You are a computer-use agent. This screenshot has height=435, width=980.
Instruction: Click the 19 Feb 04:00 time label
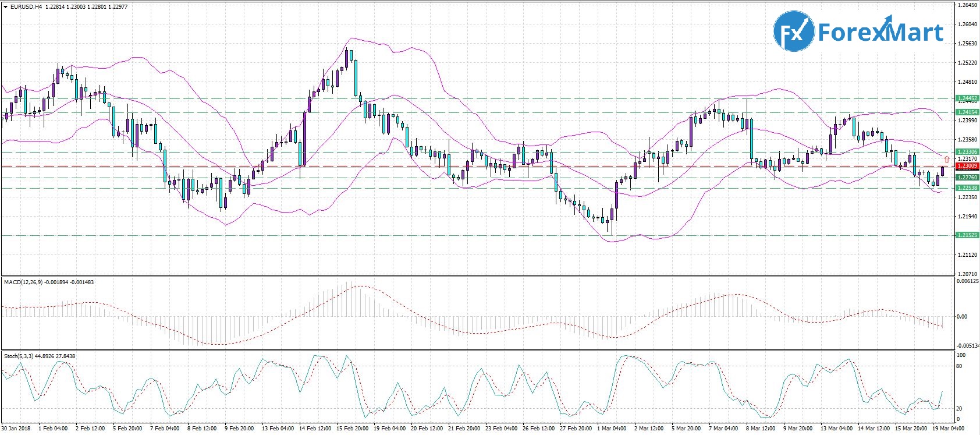coord(389,429)
